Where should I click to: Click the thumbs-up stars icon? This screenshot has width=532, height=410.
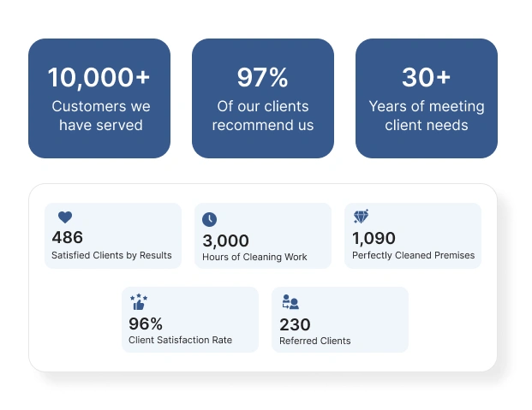(x=138, y=302)
